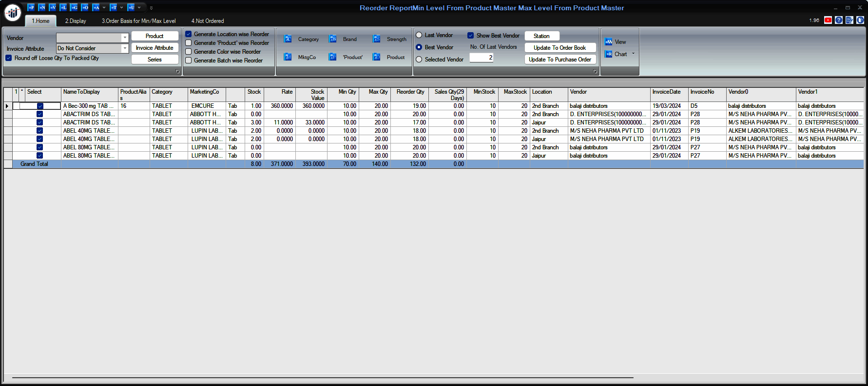The width and height of the screenshot is (868, 386).
Task: Expand dropdown arrow next to 'A' toolbar icon
Action: pos(104,7)
